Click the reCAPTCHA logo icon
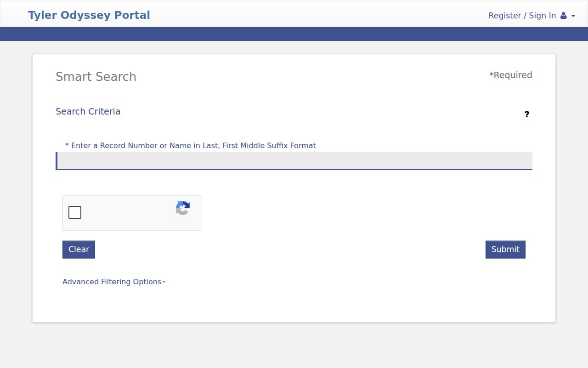 [x=183, y=208]
